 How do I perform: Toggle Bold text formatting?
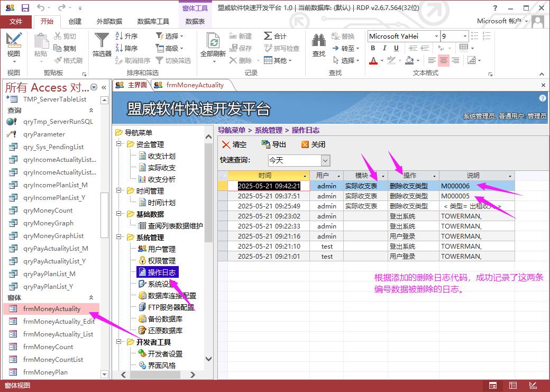[373, 48]
